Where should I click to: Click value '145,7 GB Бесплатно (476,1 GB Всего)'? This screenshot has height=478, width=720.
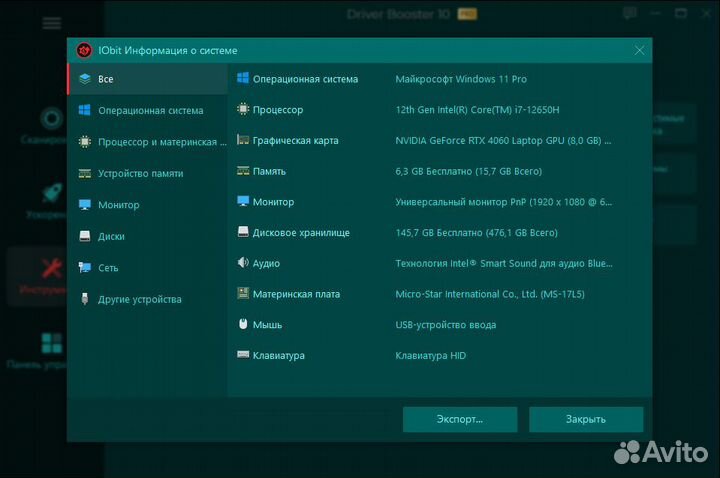pos(477,233)
